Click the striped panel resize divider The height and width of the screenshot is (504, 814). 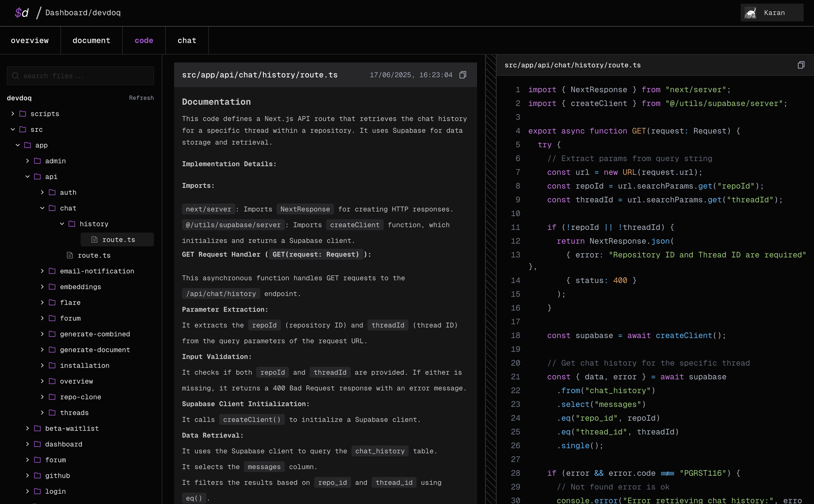[491, 279]
